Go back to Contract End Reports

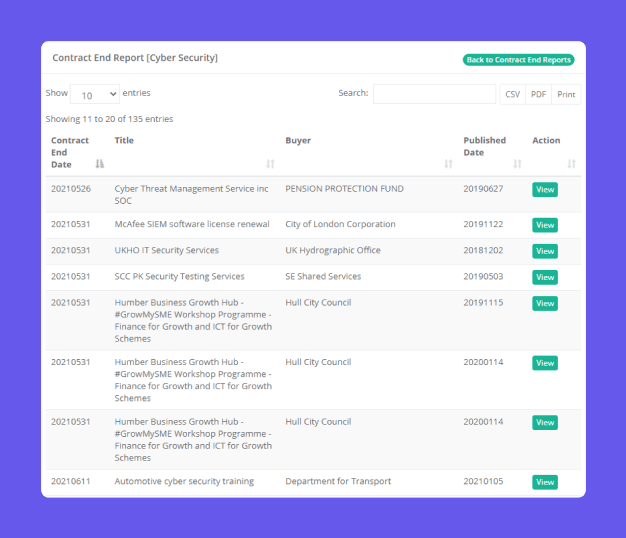(518, 60)
